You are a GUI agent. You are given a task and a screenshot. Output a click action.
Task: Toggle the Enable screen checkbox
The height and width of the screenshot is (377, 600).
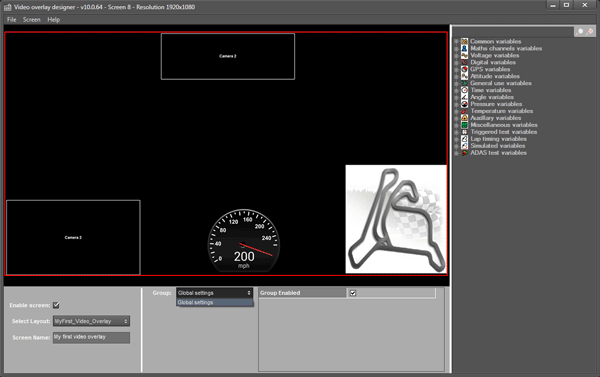tap(56, 305)
